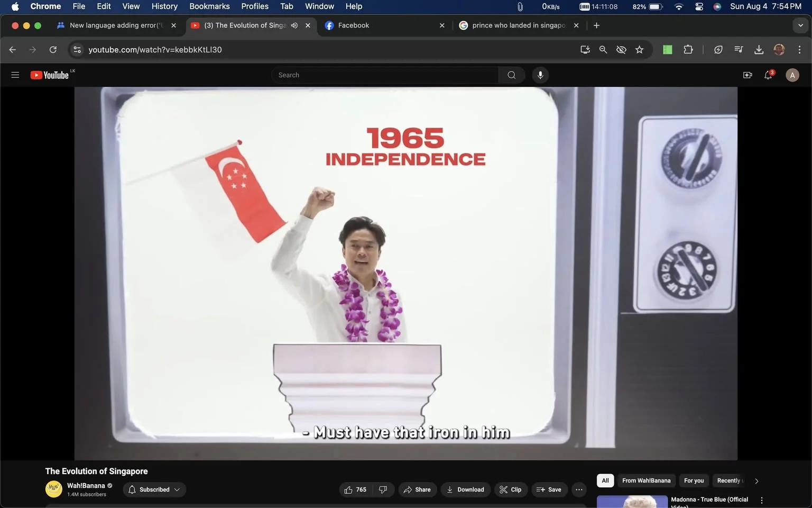Click the YouTube search magnifier button
The width and height of the screenshot is (812, 508).
click(511, 75)
